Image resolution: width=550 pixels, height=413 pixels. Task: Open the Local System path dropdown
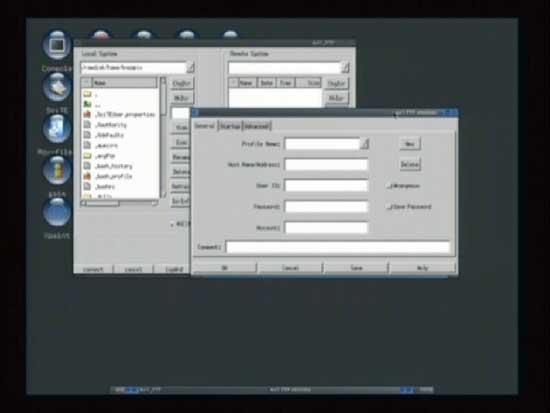(x=190, y=67)
